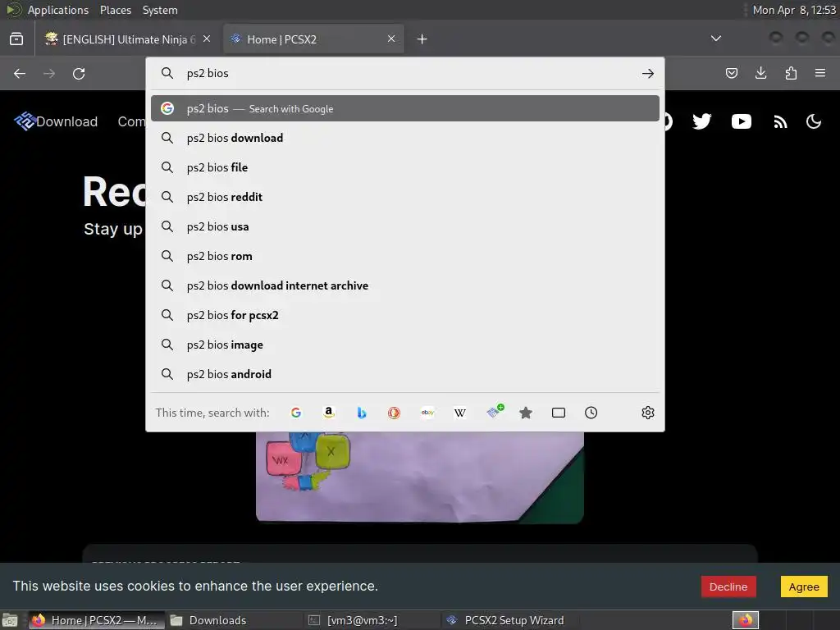
Task: Select the Firefox workspace thumbnail in the taskbar
Action: coord(745,620)
